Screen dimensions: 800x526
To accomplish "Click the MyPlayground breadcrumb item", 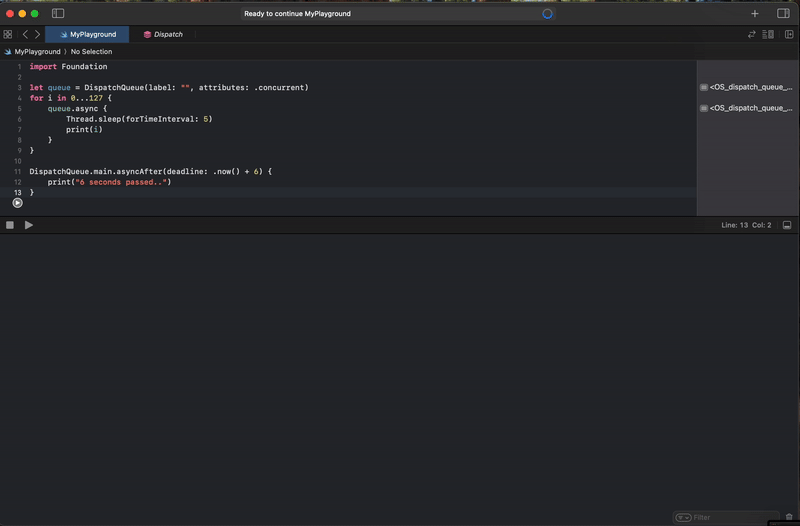I will click(32, 52).
